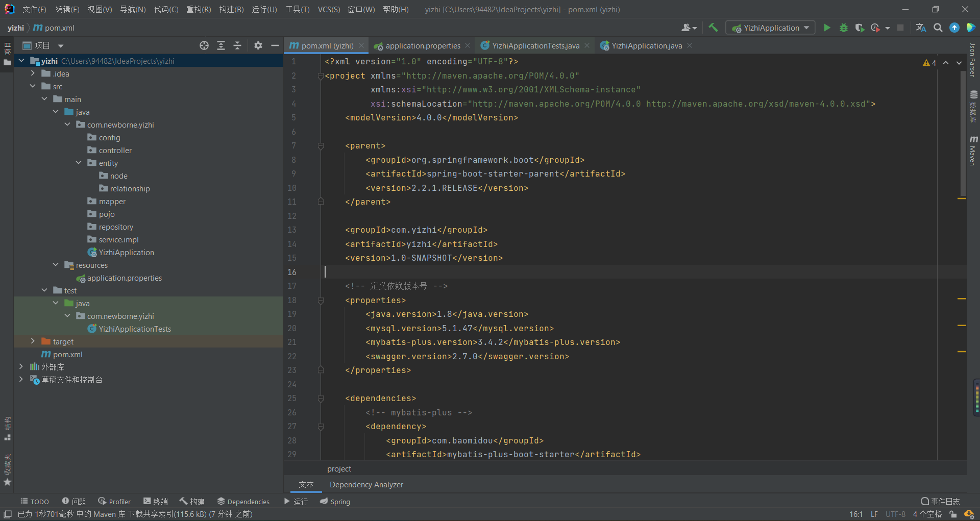This screenshot has width=980, height=521.
Task: Start Debug mode with the bug icon
Action: click(844, 28)
